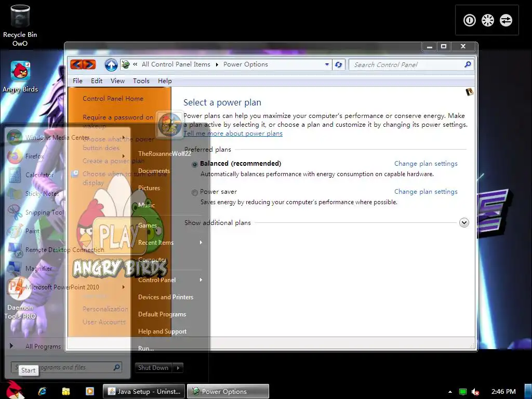The width and height of the screenshot is (532, 399).
Task: Switch to Java Setup taskbar button
Action: click(144, 391)
